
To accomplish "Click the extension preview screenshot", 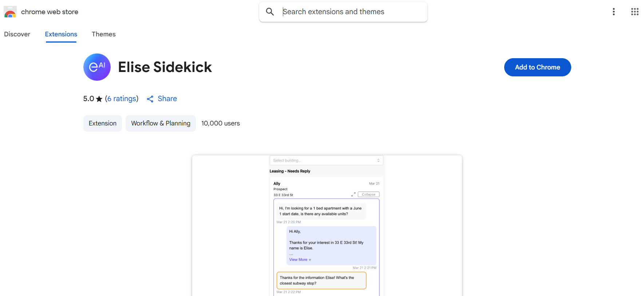I will (327, 225).
